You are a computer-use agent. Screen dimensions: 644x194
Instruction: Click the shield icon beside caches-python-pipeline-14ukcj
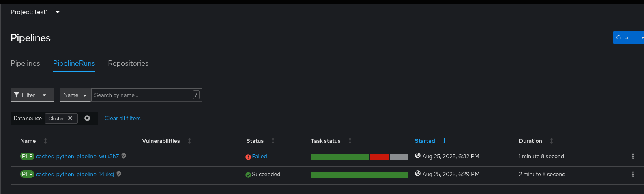coord(119,174)
